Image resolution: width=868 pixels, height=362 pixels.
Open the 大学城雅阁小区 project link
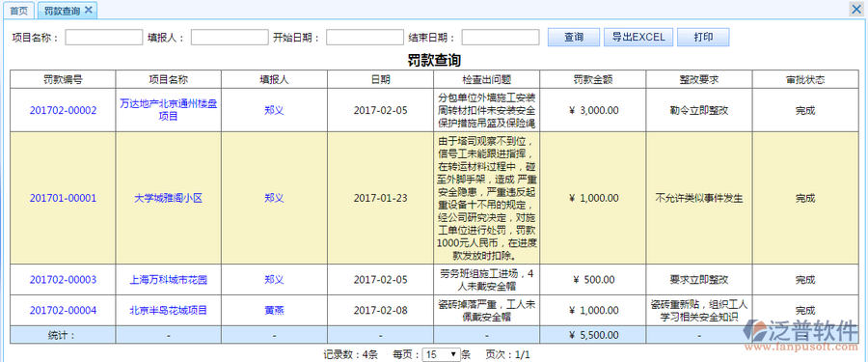click(169, 199)
